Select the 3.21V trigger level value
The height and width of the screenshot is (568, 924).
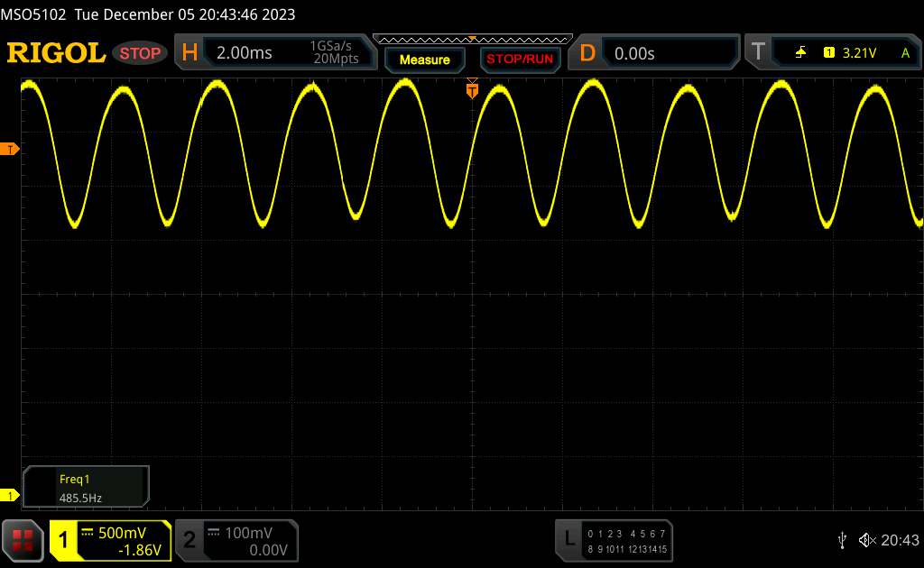[859, 53]
